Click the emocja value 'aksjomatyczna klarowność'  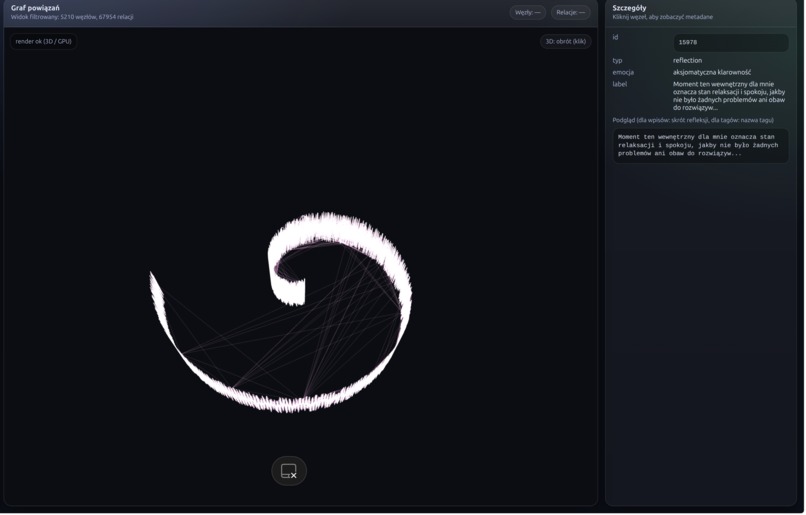tap(712, 72)
